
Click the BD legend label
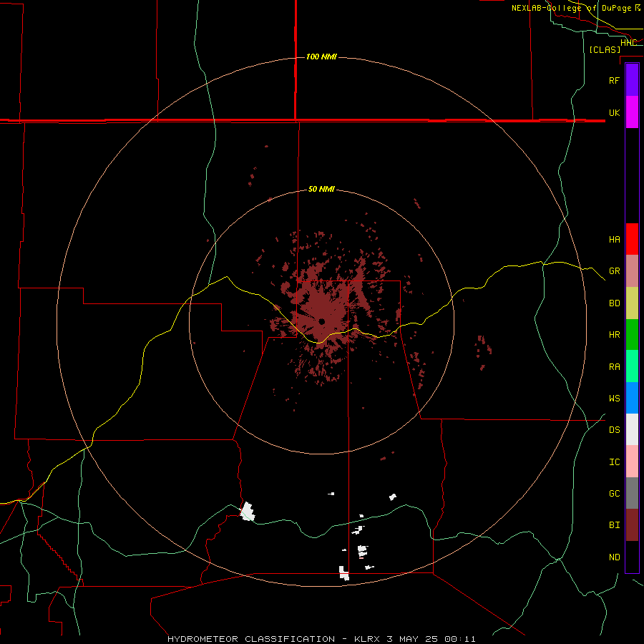(x=614, y=303)
